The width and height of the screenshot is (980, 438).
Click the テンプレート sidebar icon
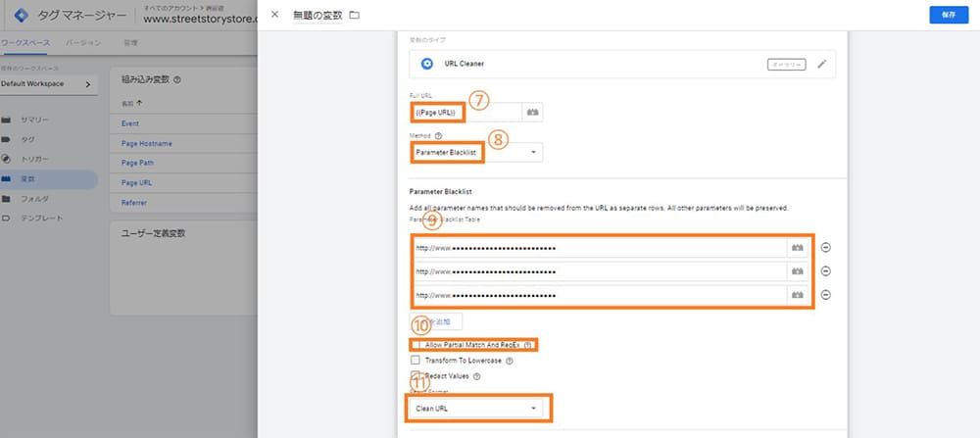[6, 219]
